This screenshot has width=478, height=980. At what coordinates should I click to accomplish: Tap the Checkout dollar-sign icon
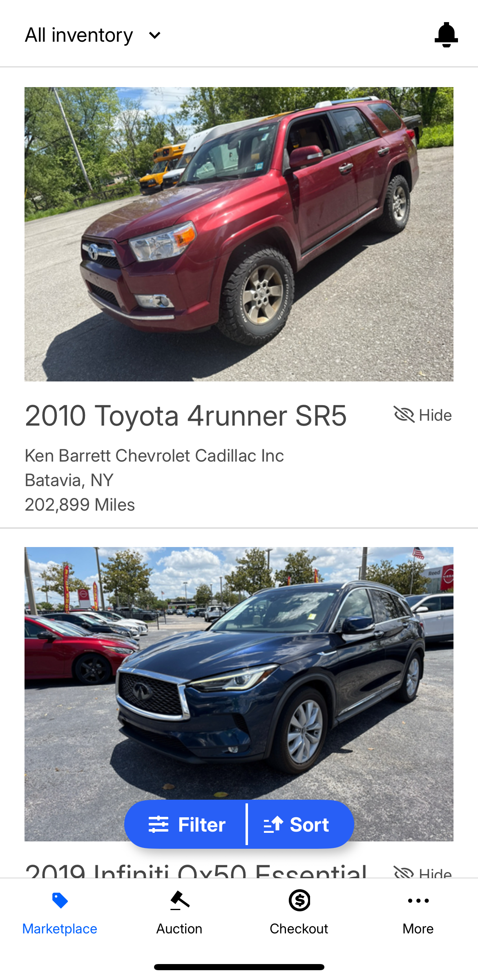point(299,900)
